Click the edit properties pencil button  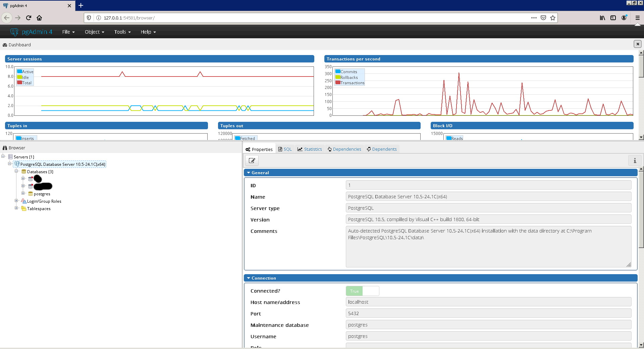point(252,160)
